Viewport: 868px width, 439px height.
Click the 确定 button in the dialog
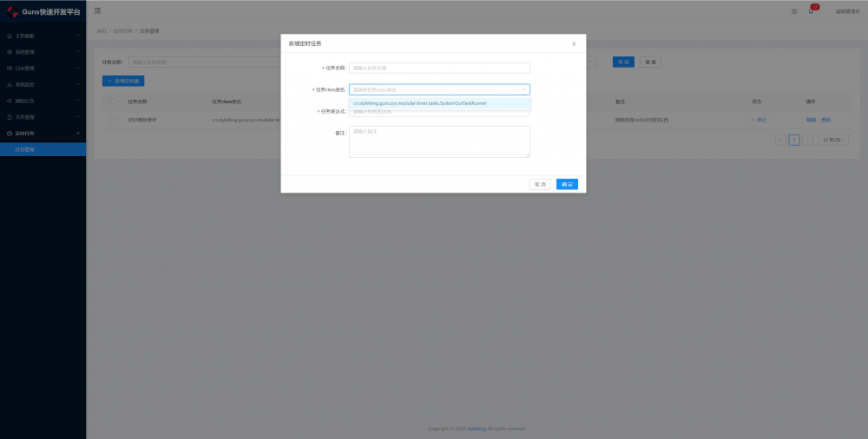[567, 184]
